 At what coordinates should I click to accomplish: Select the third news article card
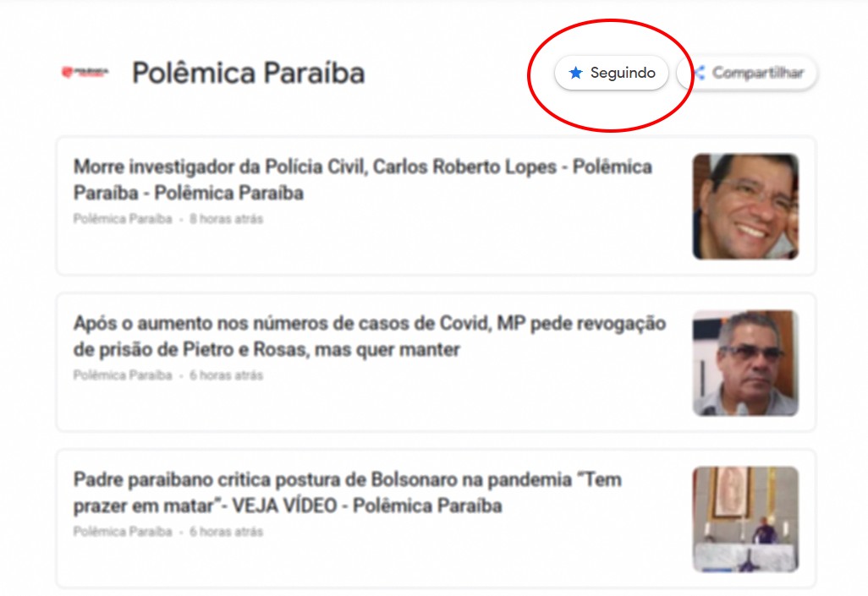click(x=437, y=518)
